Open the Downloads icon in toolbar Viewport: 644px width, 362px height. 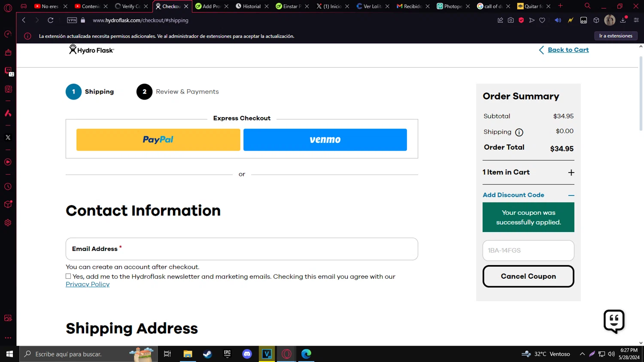[623, 20]
